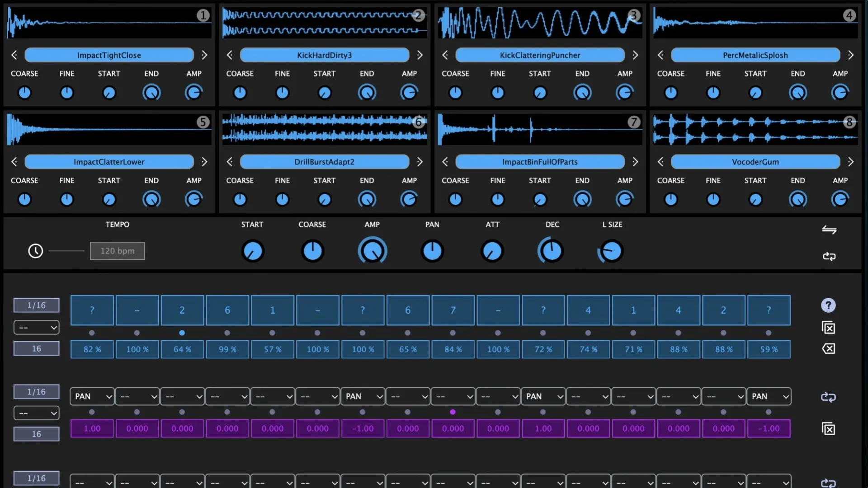The image size is (868, 488).
Task: Open the last PAN dropdown at the row end
Action: [769, 396]
